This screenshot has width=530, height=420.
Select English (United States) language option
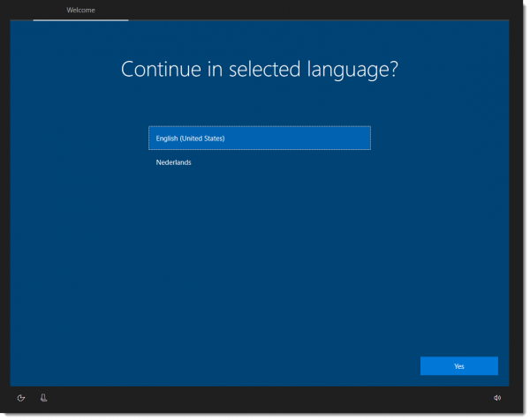[259, 138]
